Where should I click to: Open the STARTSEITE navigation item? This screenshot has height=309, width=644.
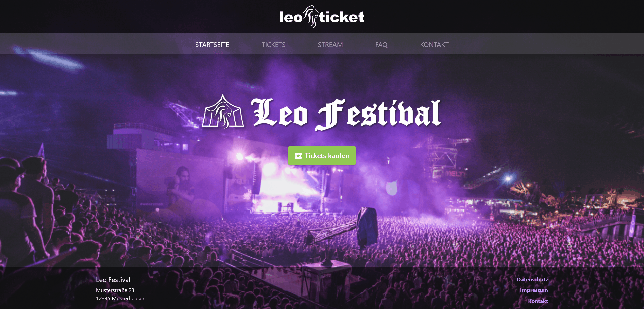click(x=212, y=45)
